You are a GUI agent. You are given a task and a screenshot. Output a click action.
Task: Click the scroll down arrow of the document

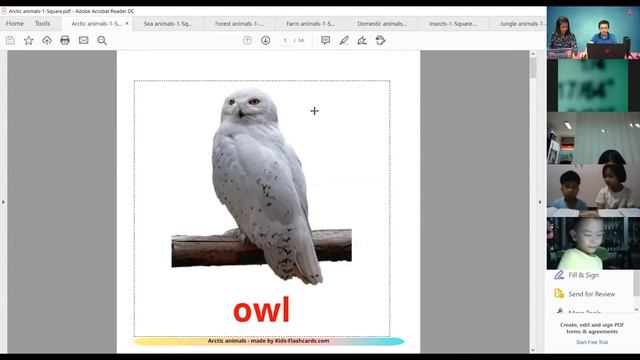[533, 350]
